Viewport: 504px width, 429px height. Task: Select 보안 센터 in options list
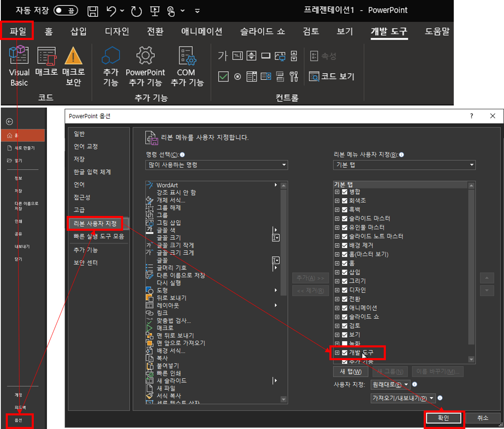(x=86, y=263)
